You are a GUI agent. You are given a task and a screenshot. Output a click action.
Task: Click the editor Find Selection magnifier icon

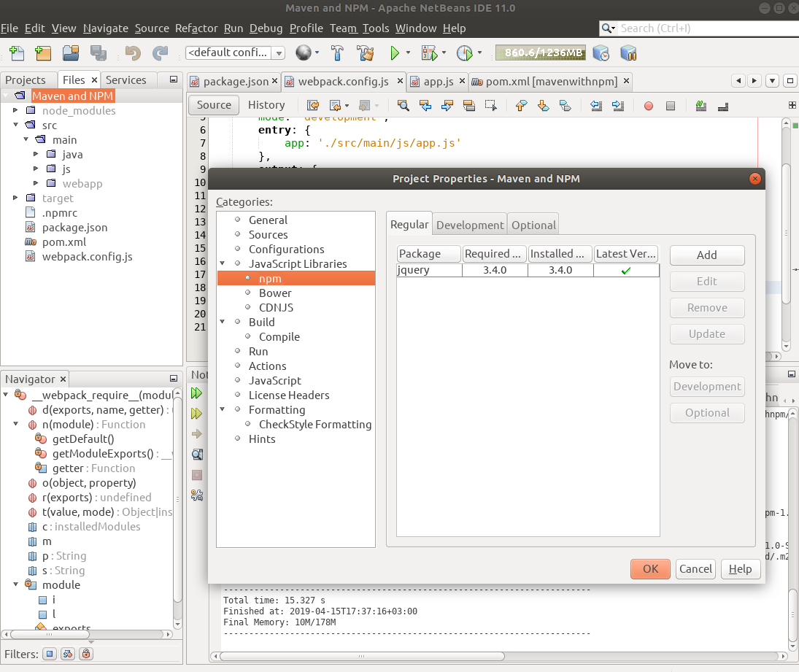point(403,106)
